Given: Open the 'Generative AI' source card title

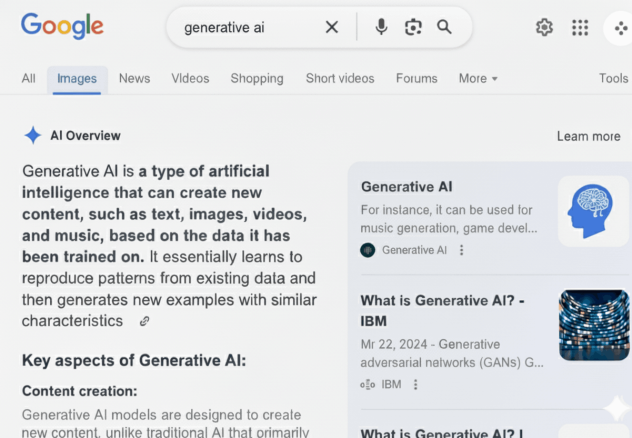Looking at the screenshot, I should pyautogui.click(x=407, y=187).
